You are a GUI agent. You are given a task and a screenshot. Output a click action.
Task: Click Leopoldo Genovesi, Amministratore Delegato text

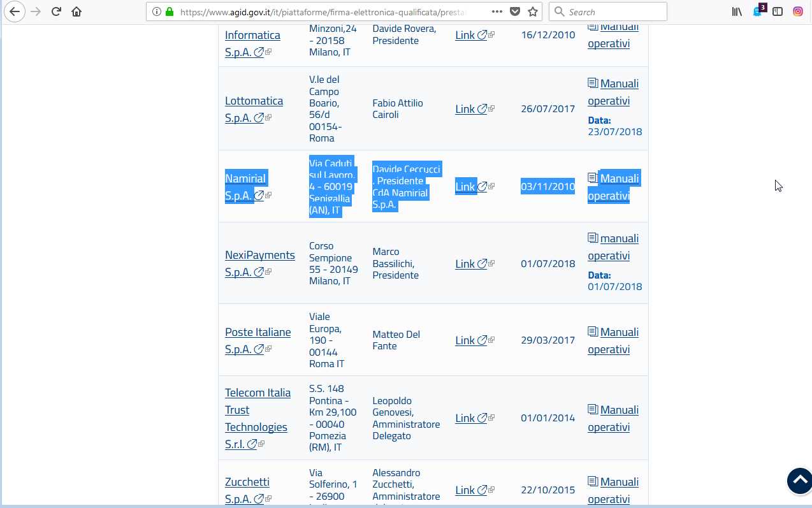click(x=406, y=418)
